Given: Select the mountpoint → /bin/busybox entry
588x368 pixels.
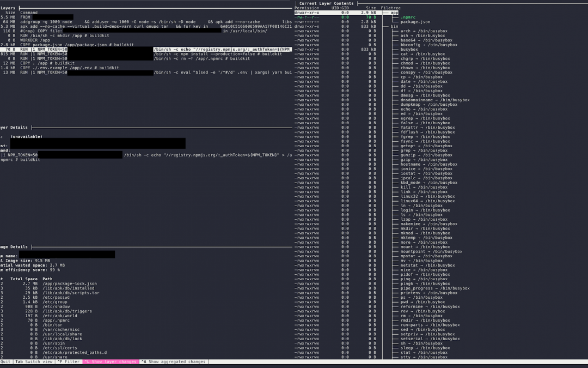Looking at the screenshot, I should [x=431, y=251].
